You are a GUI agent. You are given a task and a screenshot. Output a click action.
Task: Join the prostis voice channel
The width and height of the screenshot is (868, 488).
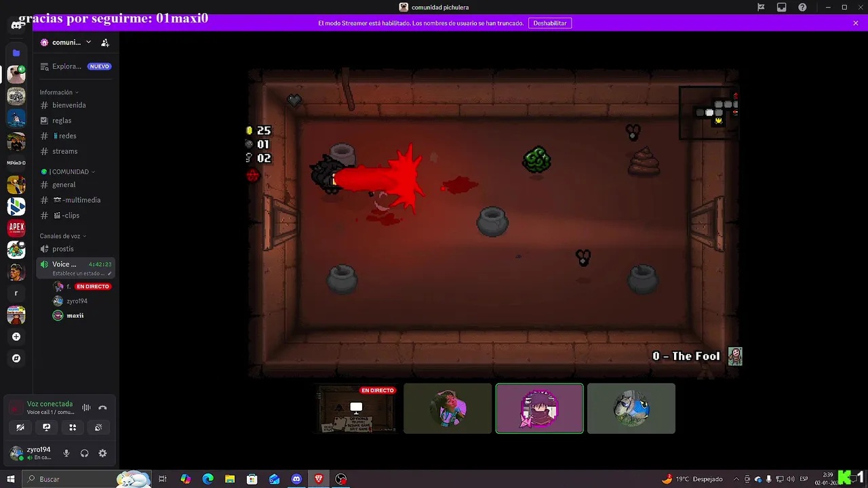[x=75, y=249]
